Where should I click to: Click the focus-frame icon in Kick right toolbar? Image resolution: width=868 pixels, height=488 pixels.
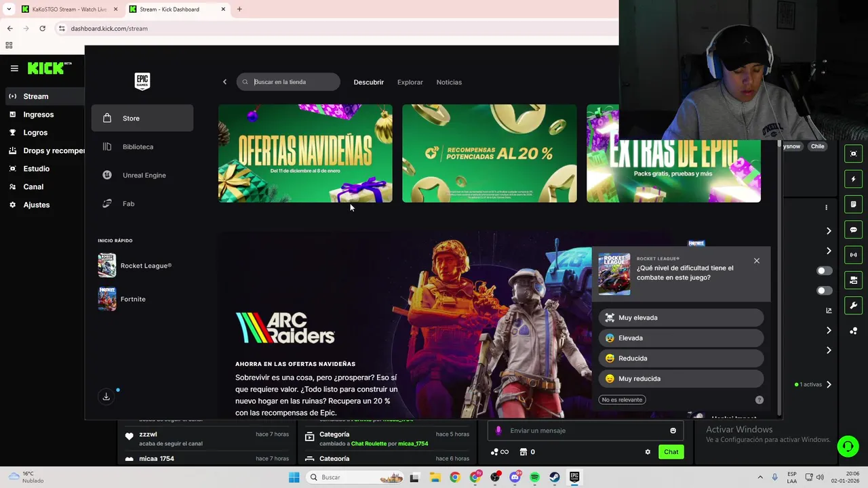853,154
